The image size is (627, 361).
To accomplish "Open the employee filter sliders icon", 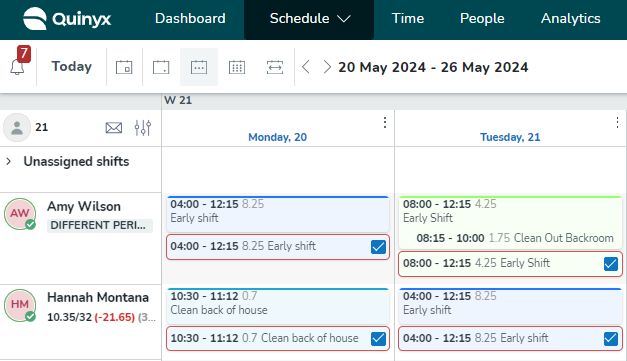I will [143, 128].
